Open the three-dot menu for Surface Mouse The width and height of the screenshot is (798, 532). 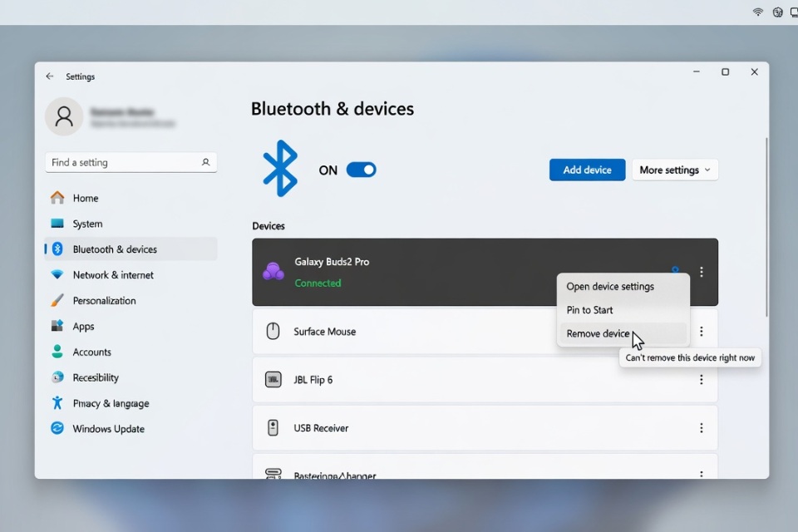702,332
